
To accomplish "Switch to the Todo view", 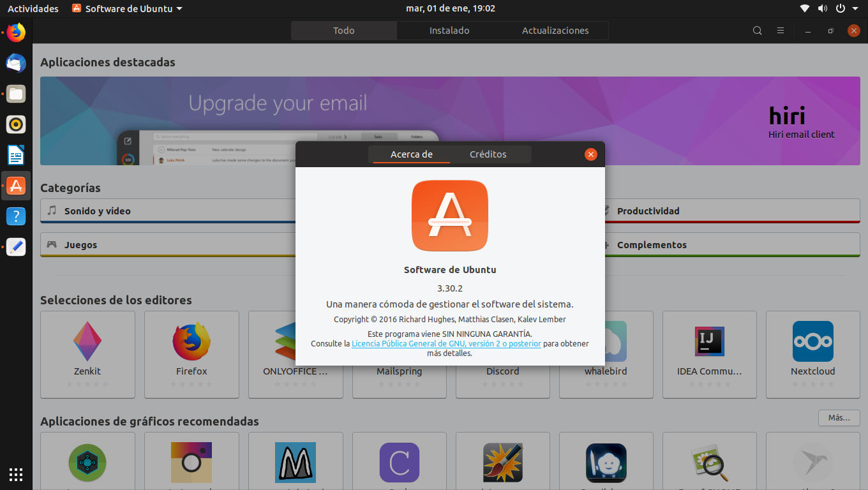I will click(x=344, y=31).
